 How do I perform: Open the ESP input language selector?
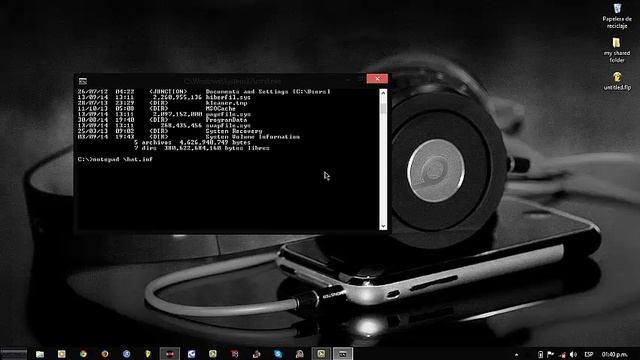(589, 354)
